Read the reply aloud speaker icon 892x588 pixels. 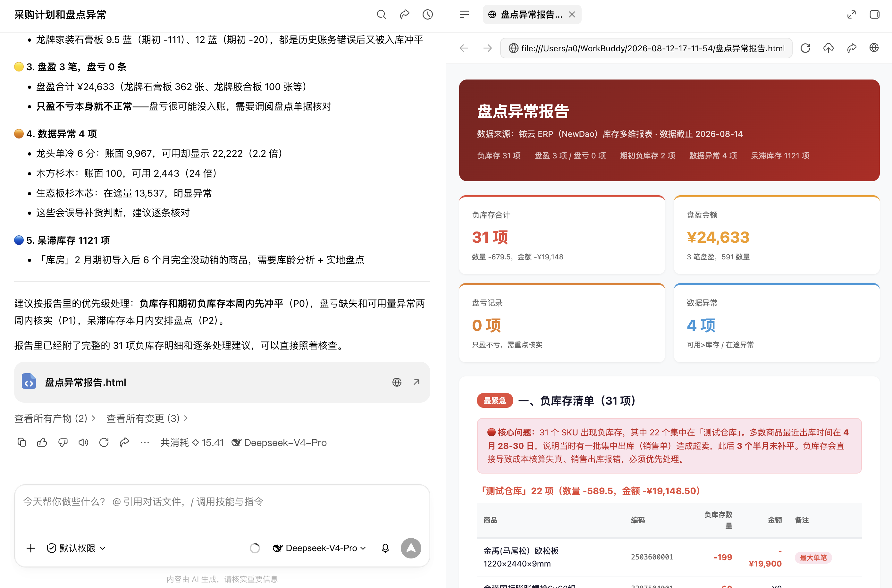(83, 442)
